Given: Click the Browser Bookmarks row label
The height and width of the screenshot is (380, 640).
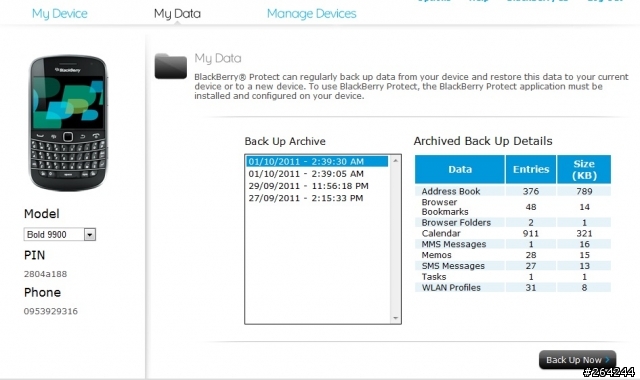Looking at the screenshot, I should 445,207.
